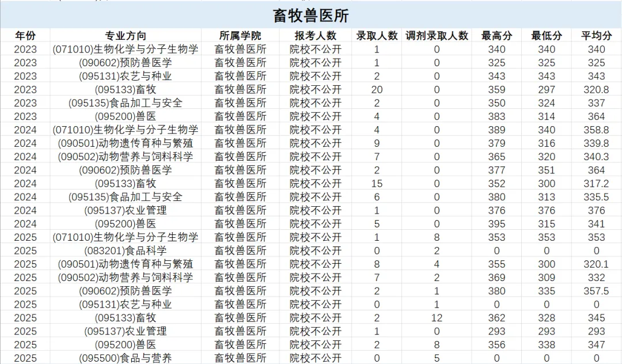Click 2023 (071010)生物化学与分子生物学 major cell
The width and height of the screenshot is (622, 364).
(x=126, y=49)
